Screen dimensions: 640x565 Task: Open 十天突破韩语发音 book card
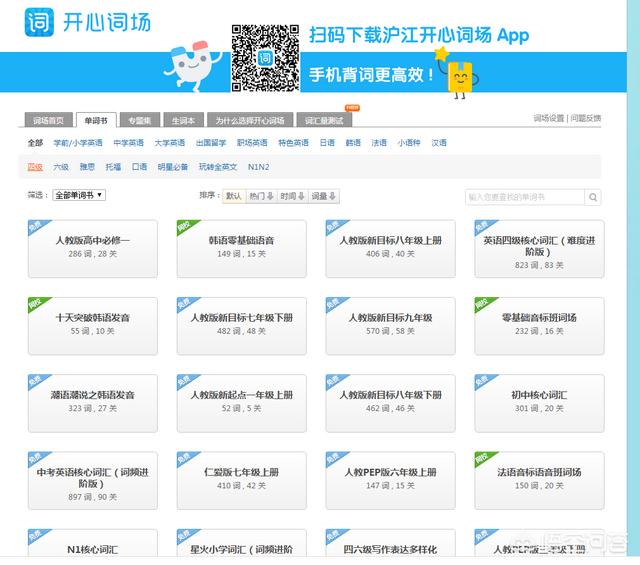(x=93, y=326)
